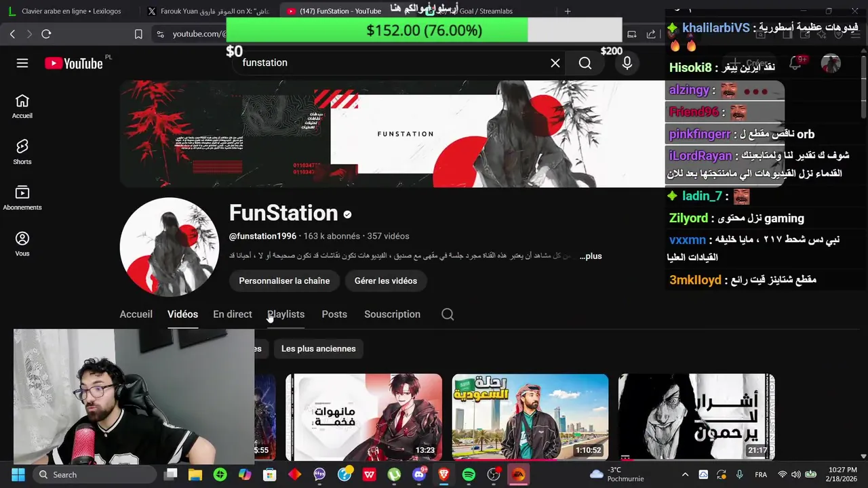The image size is (868, 488).
Task: Open File Explorer from the taskbar
Action: click(195, 474)
